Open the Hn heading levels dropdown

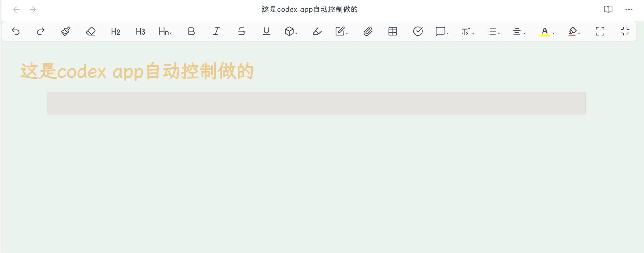165,31
